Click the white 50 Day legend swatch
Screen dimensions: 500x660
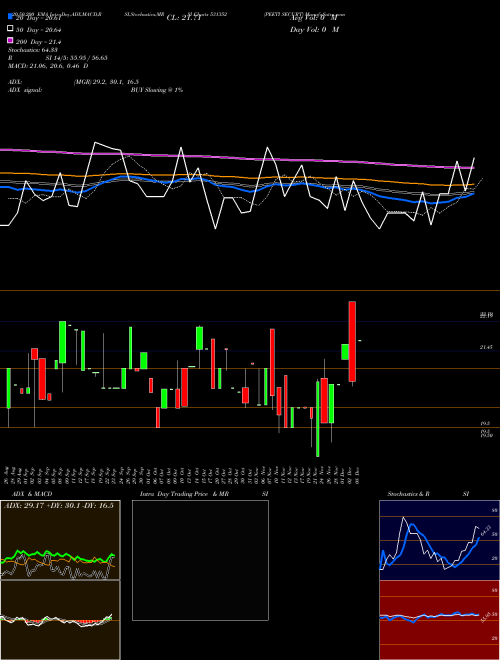point(10,29)
